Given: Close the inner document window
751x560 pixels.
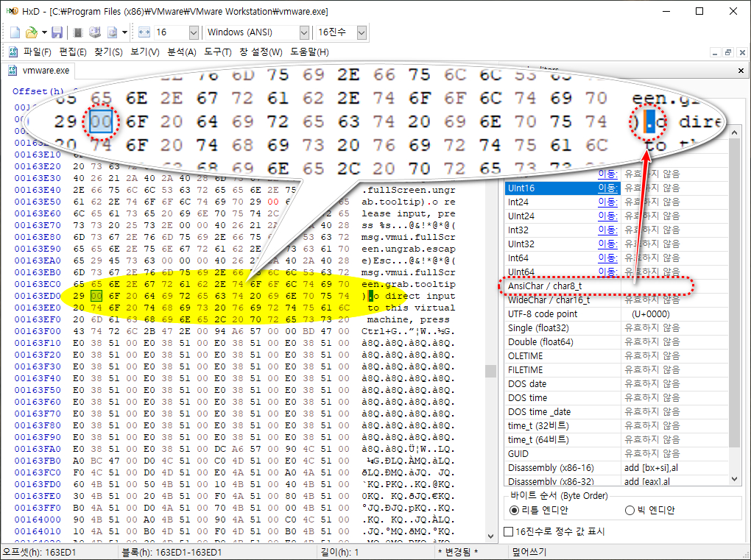Looking at the screenshot, I should (x=742, y=52).
